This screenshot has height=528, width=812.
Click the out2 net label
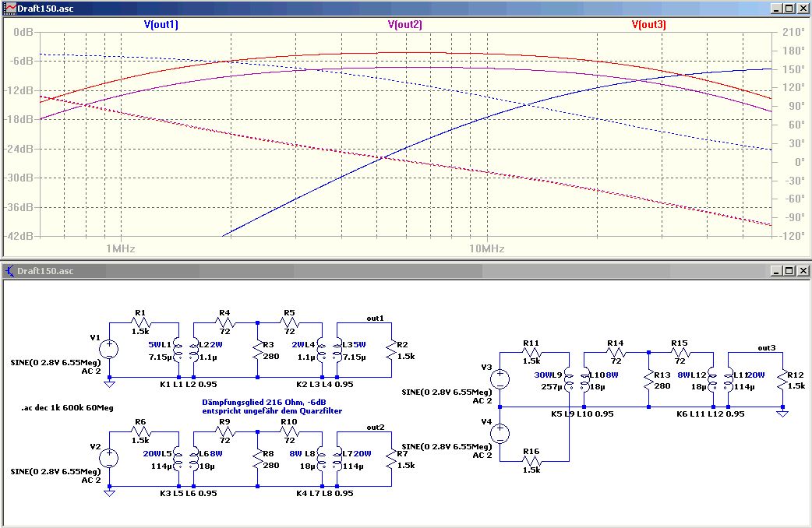click(x=376, y=427)
